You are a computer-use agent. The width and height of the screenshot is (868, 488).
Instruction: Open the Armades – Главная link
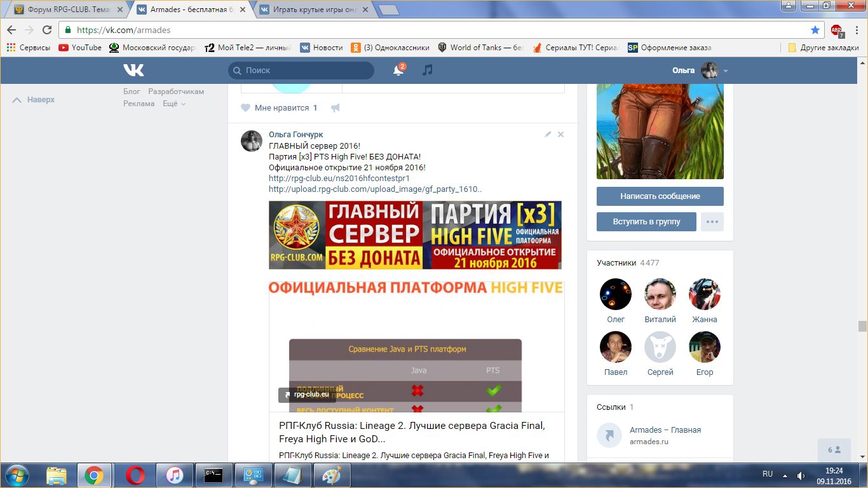coord(665,430)
